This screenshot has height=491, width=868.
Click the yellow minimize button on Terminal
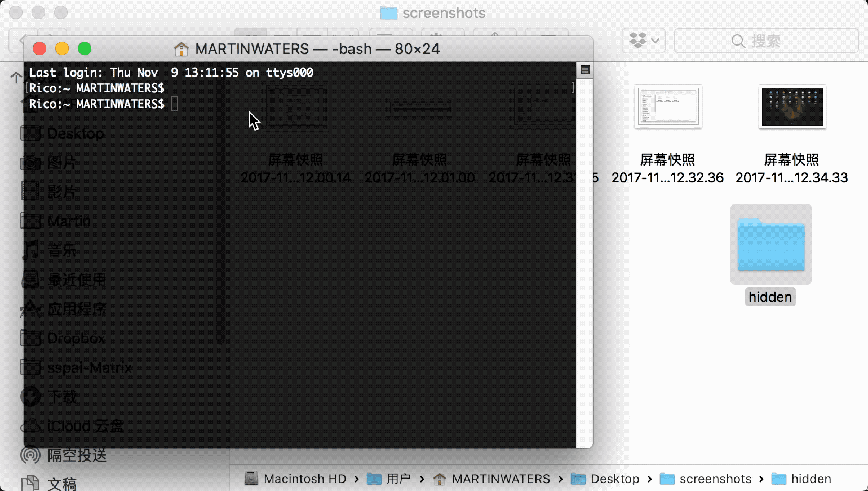[62, 49]
